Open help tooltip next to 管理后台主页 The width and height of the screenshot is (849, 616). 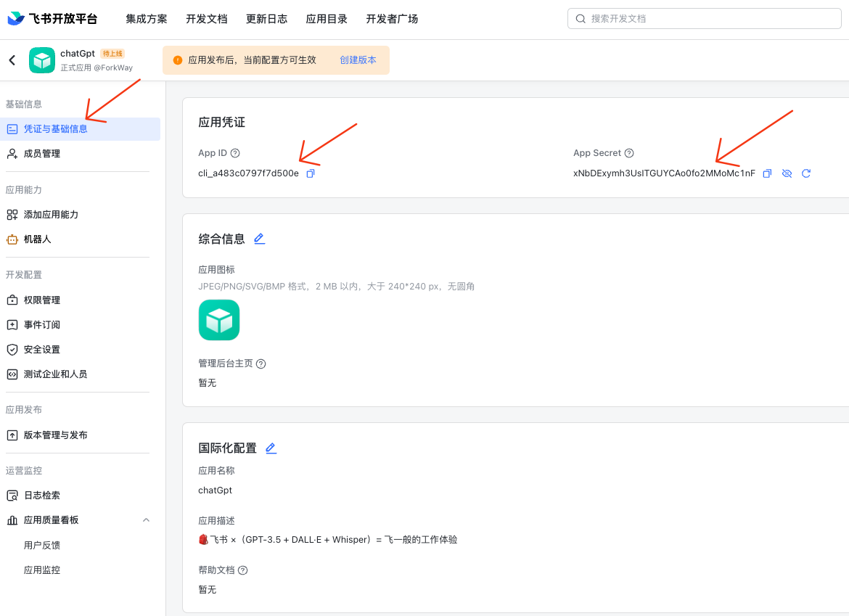click(x=261, y=364)
